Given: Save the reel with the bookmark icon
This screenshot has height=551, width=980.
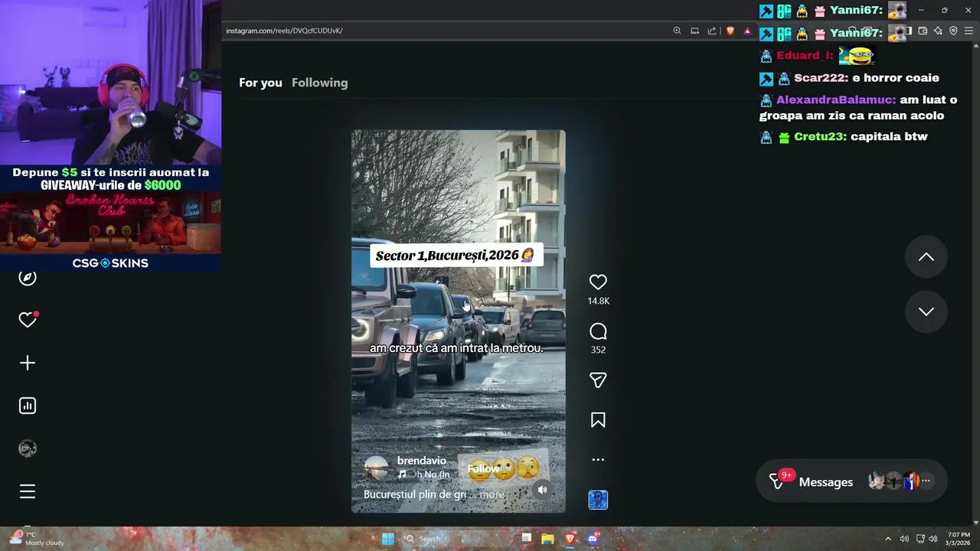Looking at the screenshot, I should pos(598,420).
